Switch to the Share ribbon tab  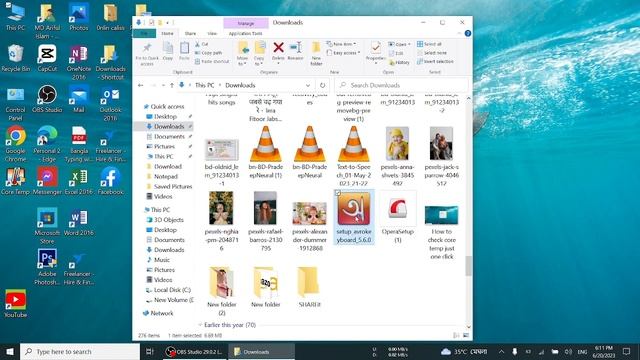click(x=190, y=33)
